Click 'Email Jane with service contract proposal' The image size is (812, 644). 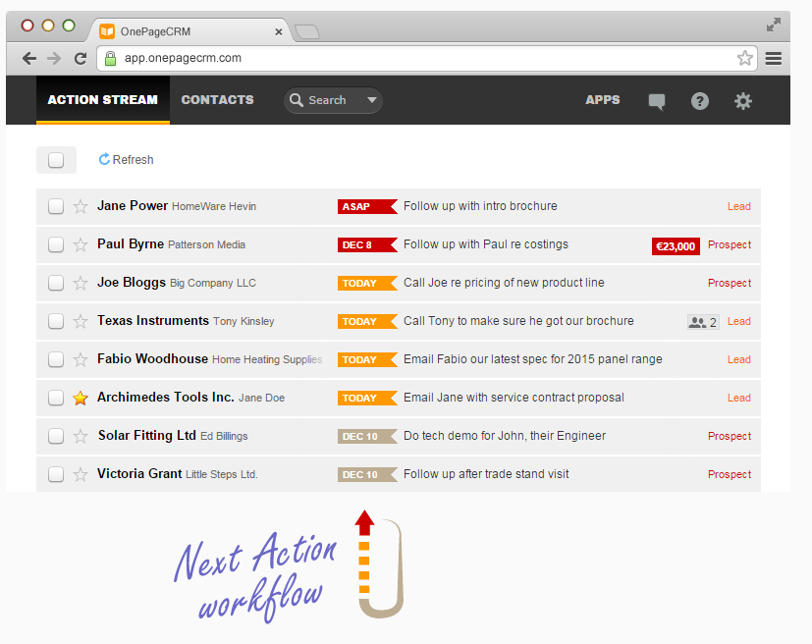click(x=514, y=398)
